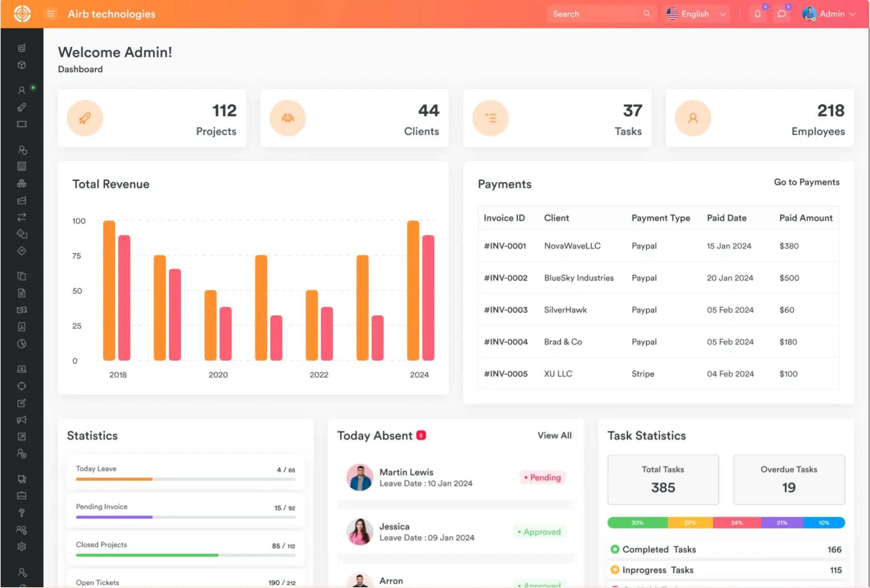Image resolution: width=870 pixels, height=588 pixels.
Task: Open the stacked cubes icon in sidebar
Action: point(22,183)
